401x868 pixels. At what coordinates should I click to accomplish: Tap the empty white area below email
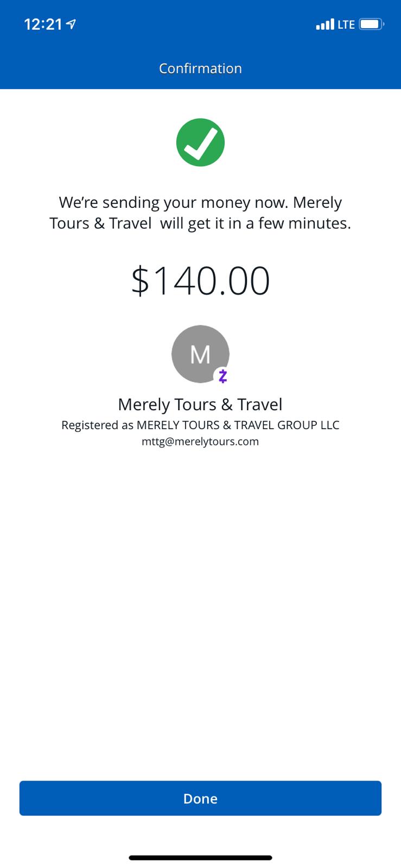(x=200, y=613)
